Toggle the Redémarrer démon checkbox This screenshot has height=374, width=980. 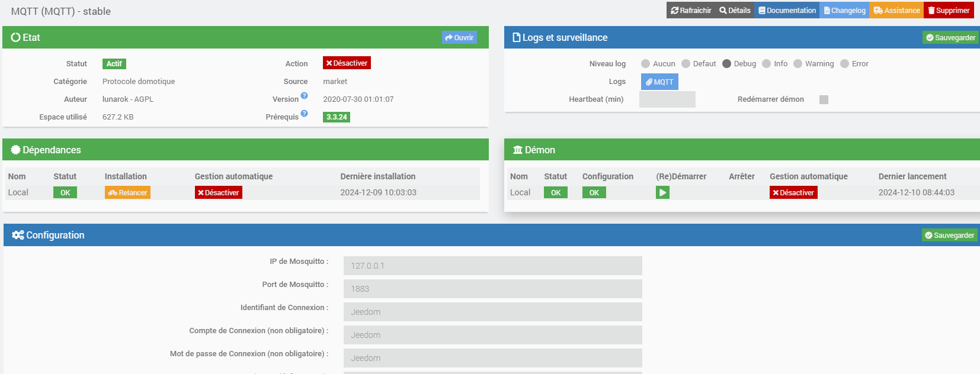824,99
